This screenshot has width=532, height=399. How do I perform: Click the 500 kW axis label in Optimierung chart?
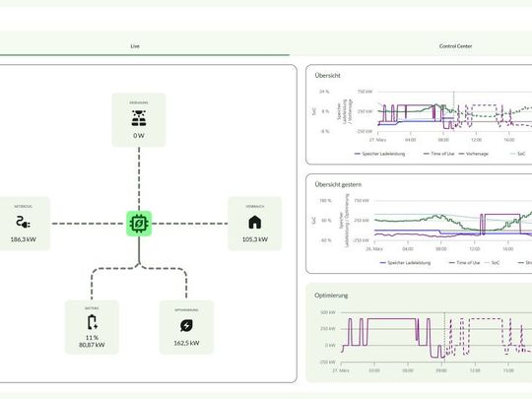[328, 312]
